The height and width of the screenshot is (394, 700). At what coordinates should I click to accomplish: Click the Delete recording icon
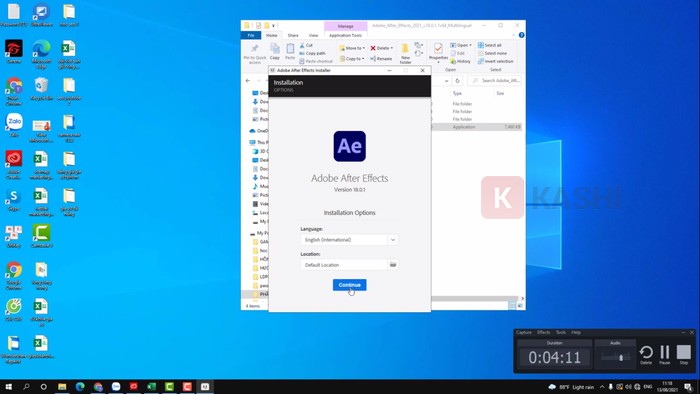pos(646,353)
